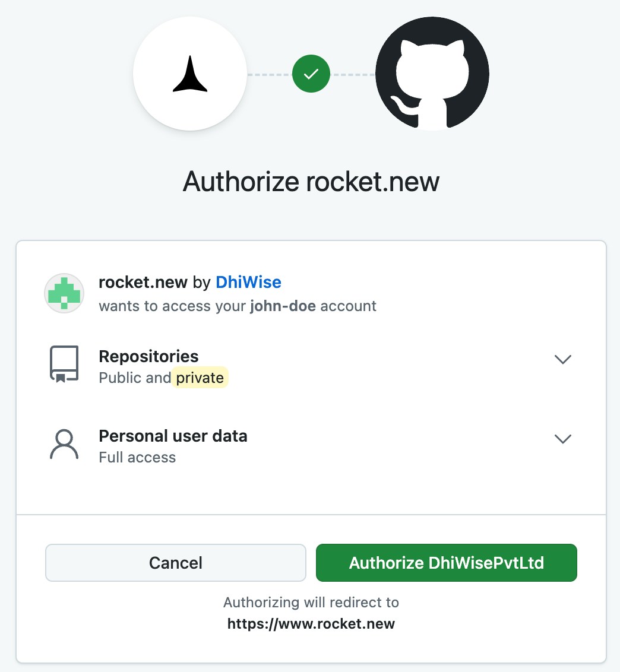The width and height of the screenshot is (620, 672).
Task: Click the Authorize rocket.new heading
Action: (x=311, y=182)
